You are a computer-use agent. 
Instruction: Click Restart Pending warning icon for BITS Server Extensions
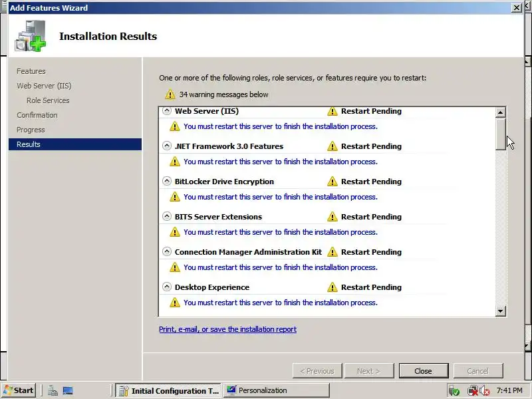coord(332,217)
